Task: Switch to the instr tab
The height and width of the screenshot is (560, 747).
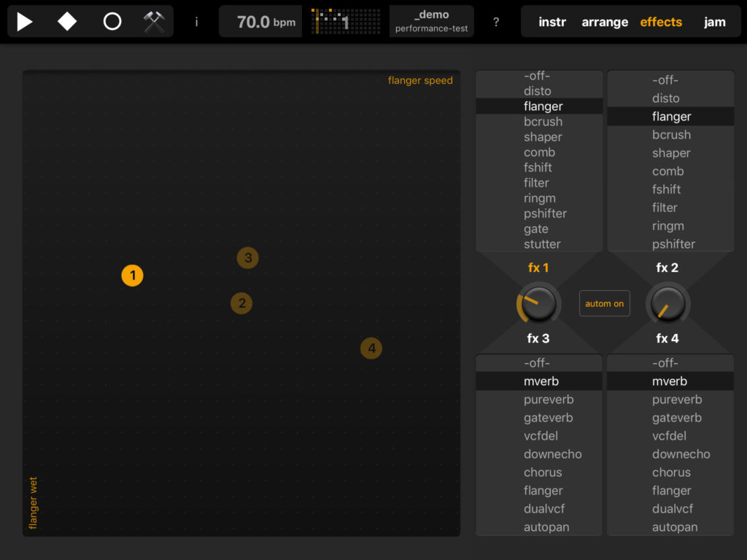Action: (552, 22)
